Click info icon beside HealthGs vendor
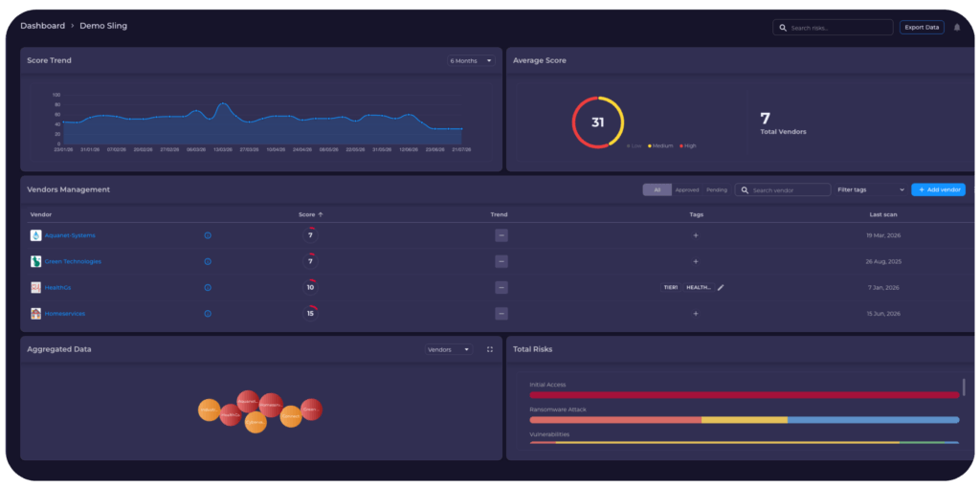This screenshot has height=487, width=980. pyautogui.click(x=208, y=288)
